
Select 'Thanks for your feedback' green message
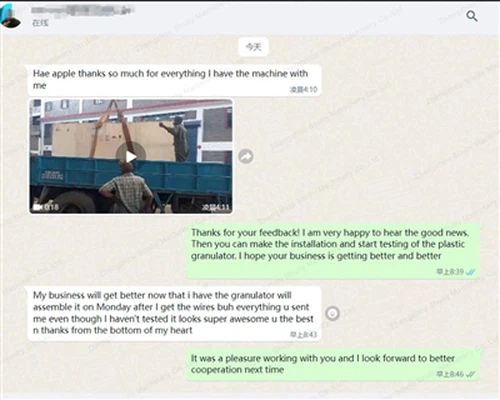[x=333, y=251]
